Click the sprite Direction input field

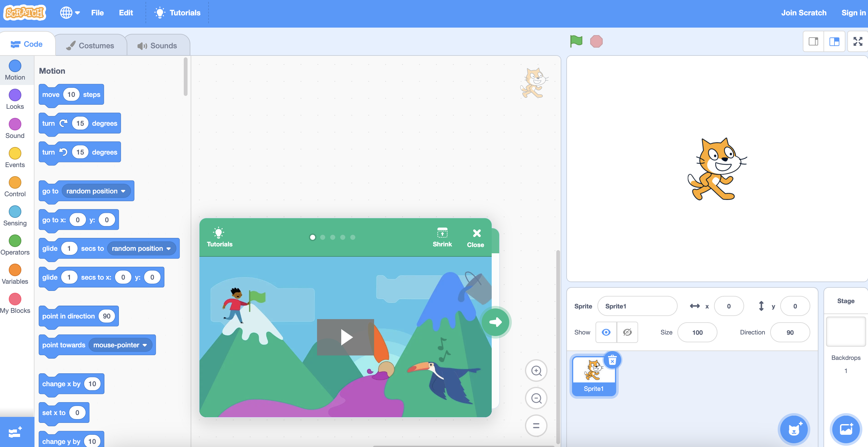click(790, 332)
